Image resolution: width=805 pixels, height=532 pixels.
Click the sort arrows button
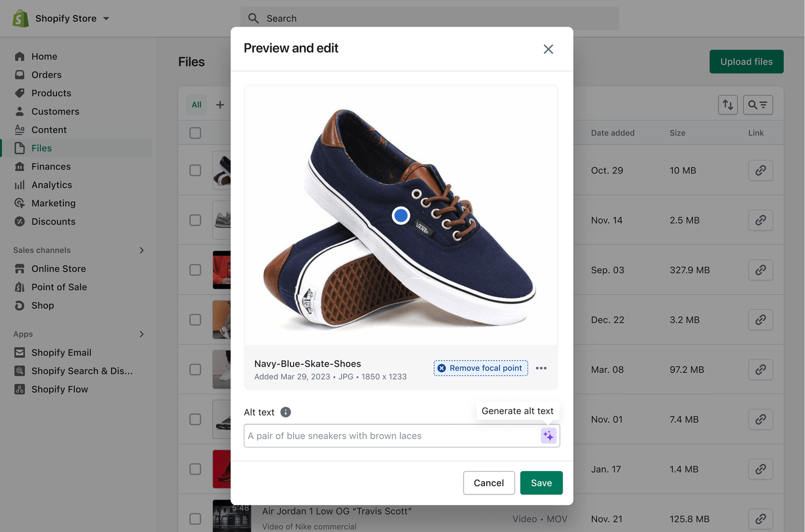pos(728,105)
